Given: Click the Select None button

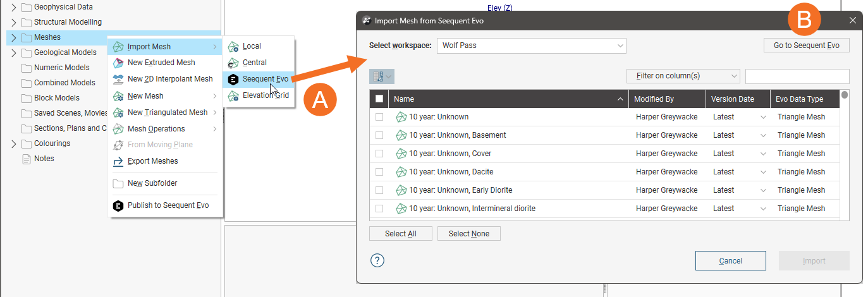Looking at the screenshot, I should pos(469,234).
